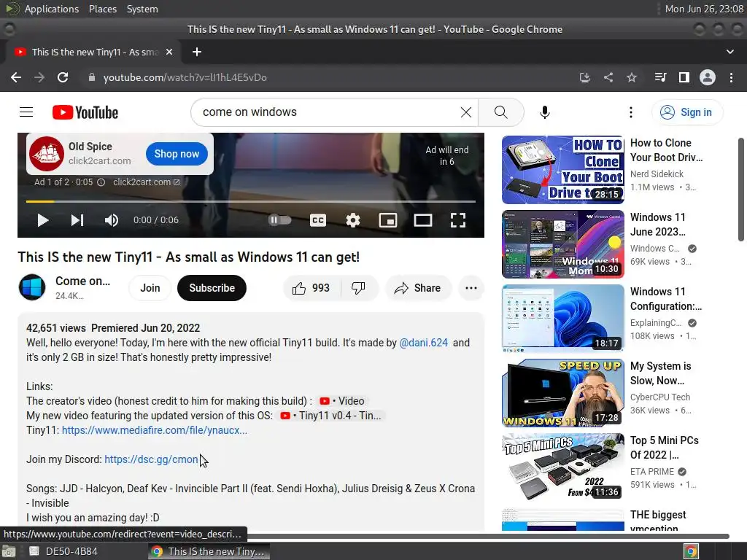Viewport: 747px width, 560px height.
Task: View site information lock icon
Action: [x=92, y=77]
